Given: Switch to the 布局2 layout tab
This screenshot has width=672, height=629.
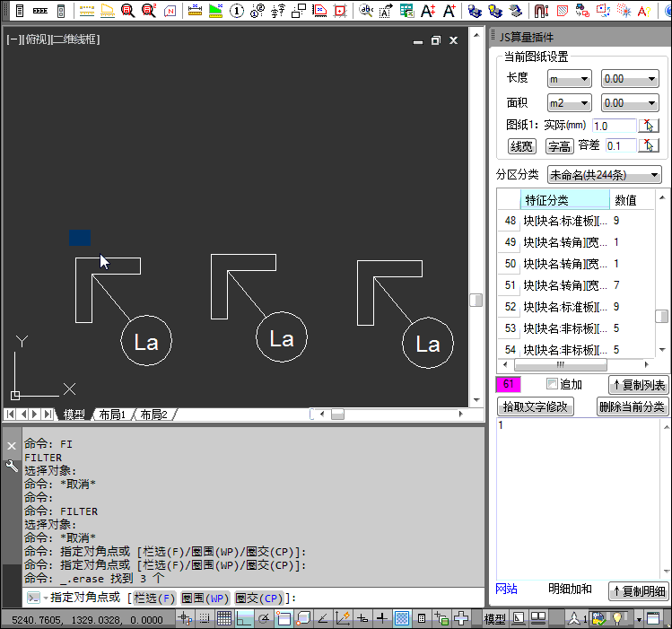Looking at the screenshot, I should (153, 415).
